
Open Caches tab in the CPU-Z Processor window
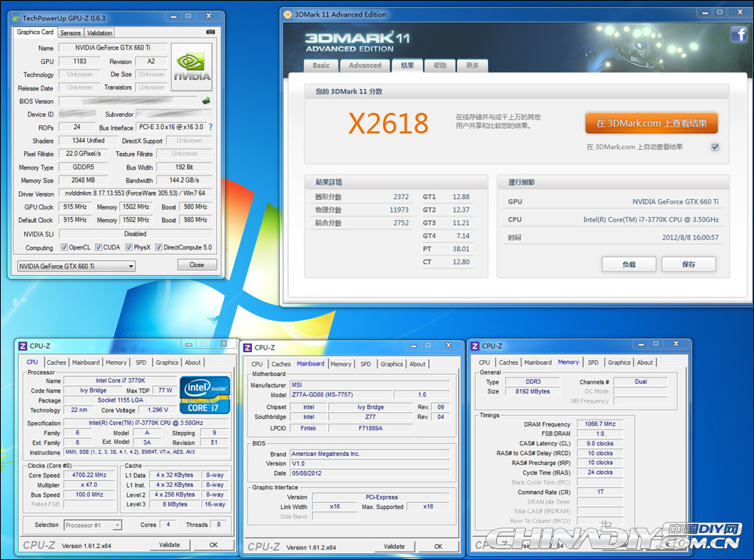tap(57, 363)
